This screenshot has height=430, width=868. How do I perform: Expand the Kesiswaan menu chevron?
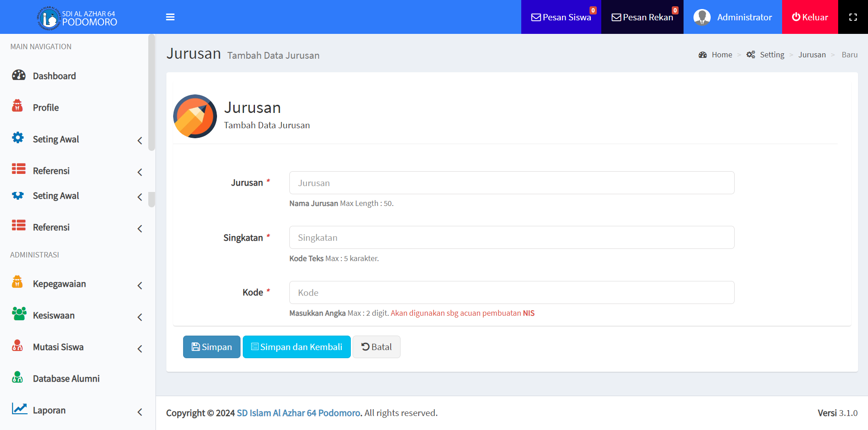click(x=140, y=317)
